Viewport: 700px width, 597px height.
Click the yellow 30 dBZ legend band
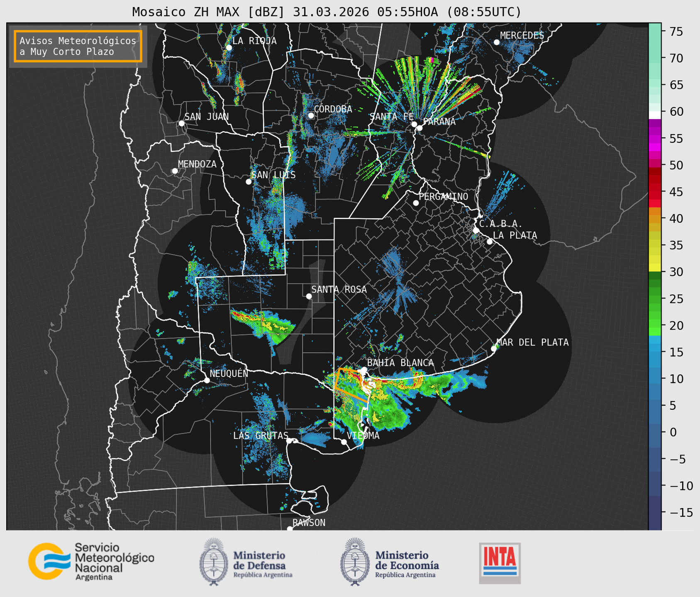tap(655, 268)
